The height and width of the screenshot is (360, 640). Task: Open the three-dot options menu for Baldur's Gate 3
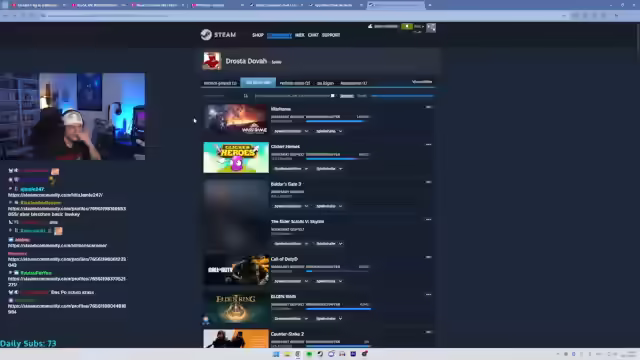pyautogui.click(x=428, y=182)
